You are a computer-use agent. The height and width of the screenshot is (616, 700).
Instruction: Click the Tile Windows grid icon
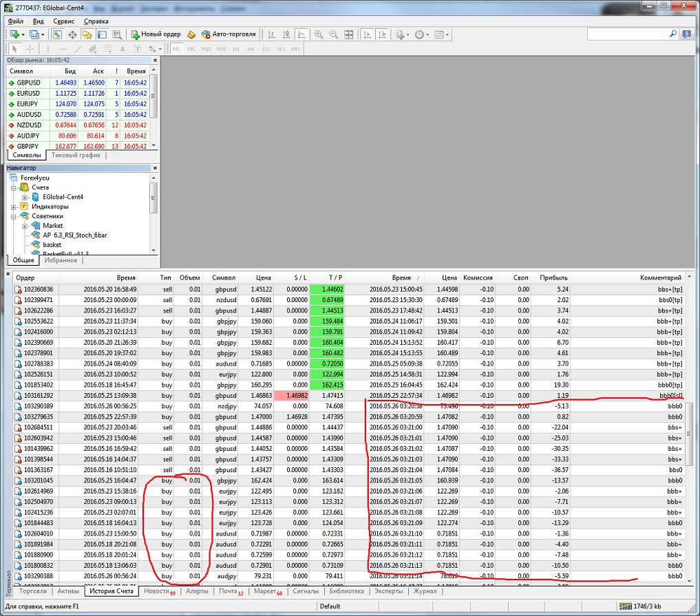point(349,34)
